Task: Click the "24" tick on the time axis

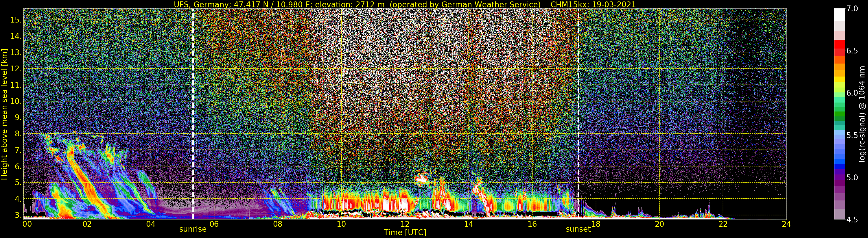Action: click(786, 224)
